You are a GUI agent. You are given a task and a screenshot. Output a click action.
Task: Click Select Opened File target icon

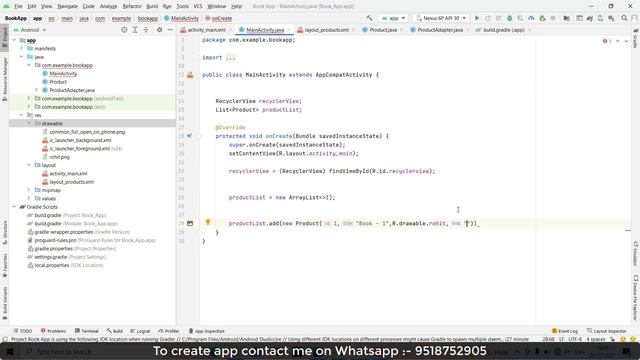click(x=124, y=30)
